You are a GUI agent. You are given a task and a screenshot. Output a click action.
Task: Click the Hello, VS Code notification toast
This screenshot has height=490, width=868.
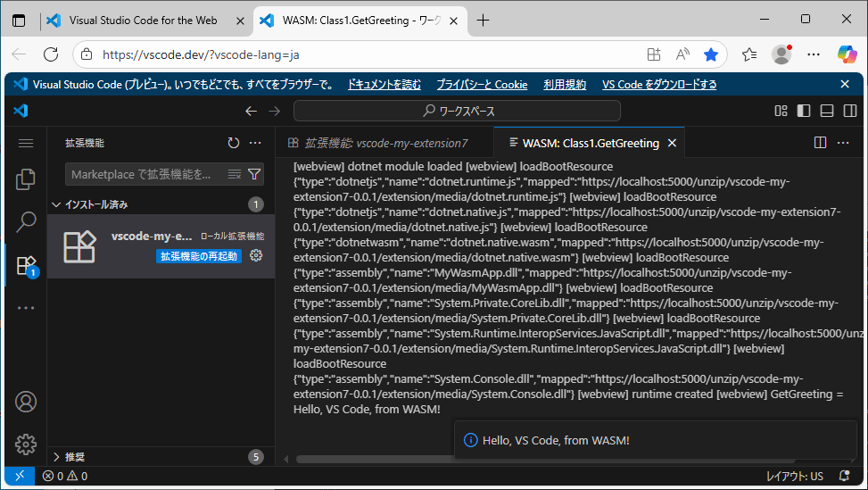click(x=656, y=440)
